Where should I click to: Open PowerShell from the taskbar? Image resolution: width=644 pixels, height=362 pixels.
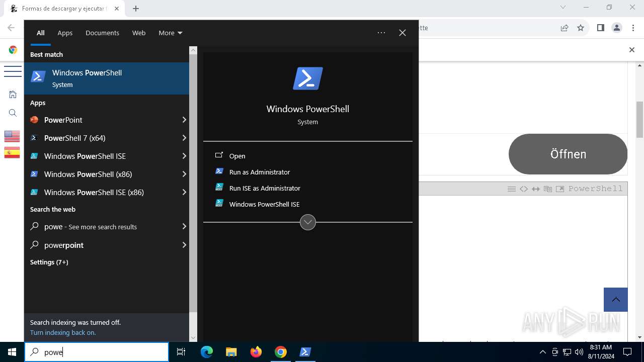pyautogui.click(x=305, y=352)
